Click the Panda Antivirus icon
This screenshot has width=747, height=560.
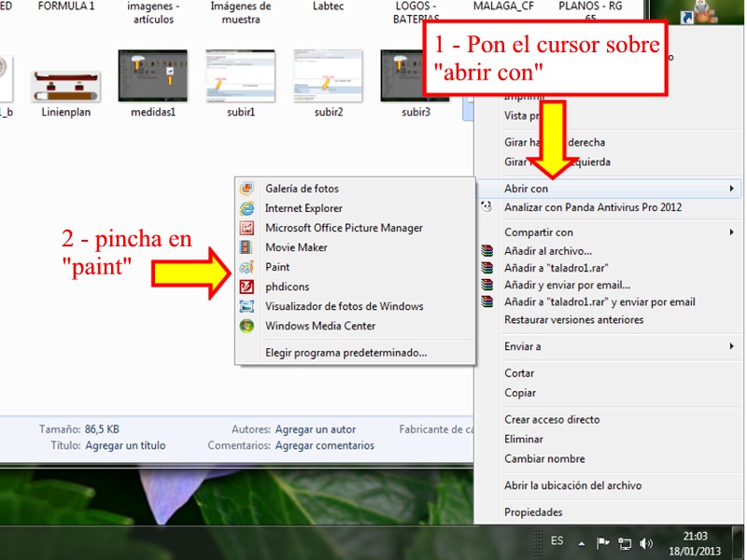click(486, 207)
